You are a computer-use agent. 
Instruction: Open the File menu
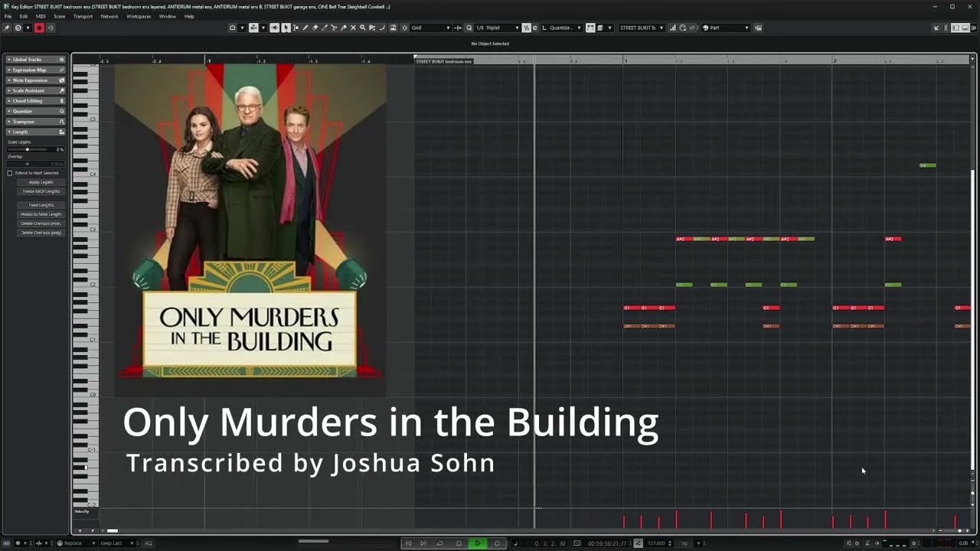point(8,16)
